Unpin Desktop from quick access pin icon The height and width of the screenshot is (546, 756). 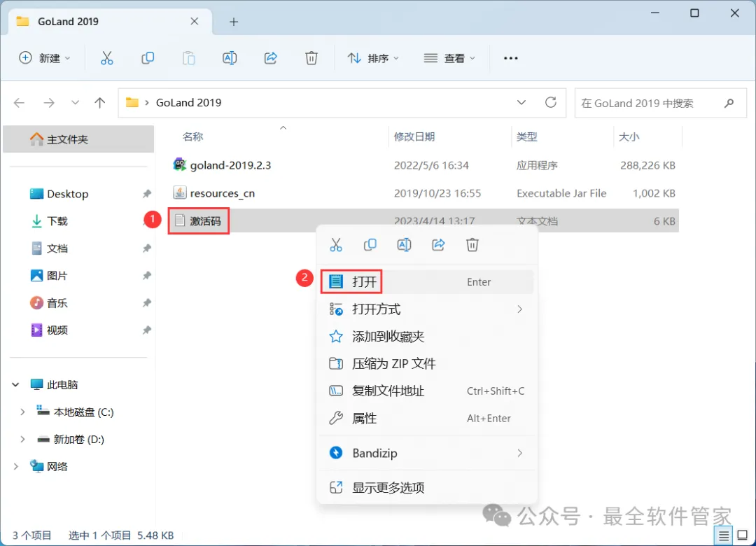click(146, 194)
